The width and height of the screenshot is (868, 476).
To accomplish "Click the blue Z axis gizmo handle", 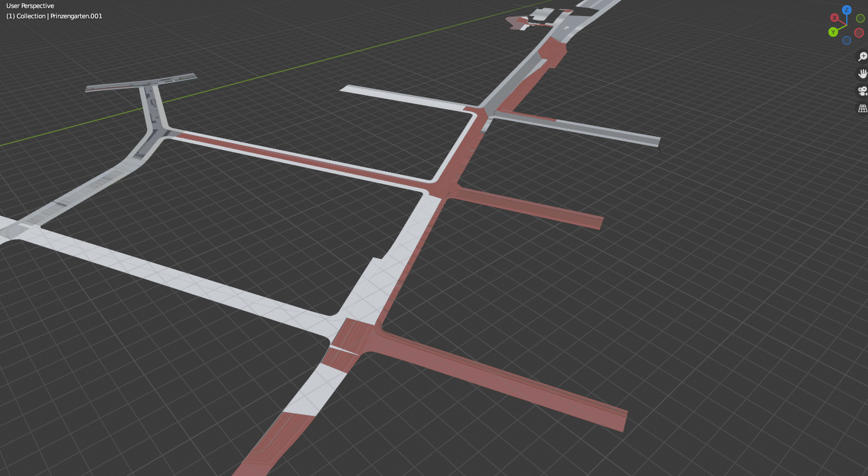I will coord(847,10).
